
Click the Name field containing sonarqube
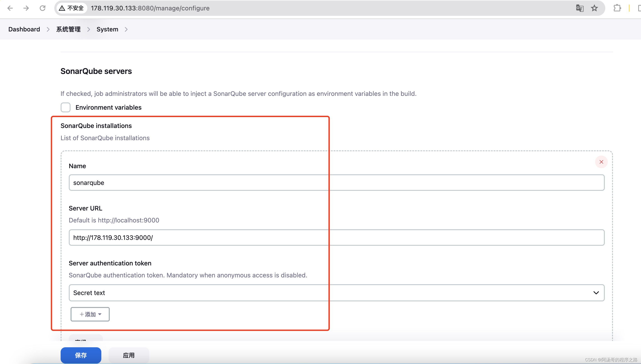pos(337,183)
